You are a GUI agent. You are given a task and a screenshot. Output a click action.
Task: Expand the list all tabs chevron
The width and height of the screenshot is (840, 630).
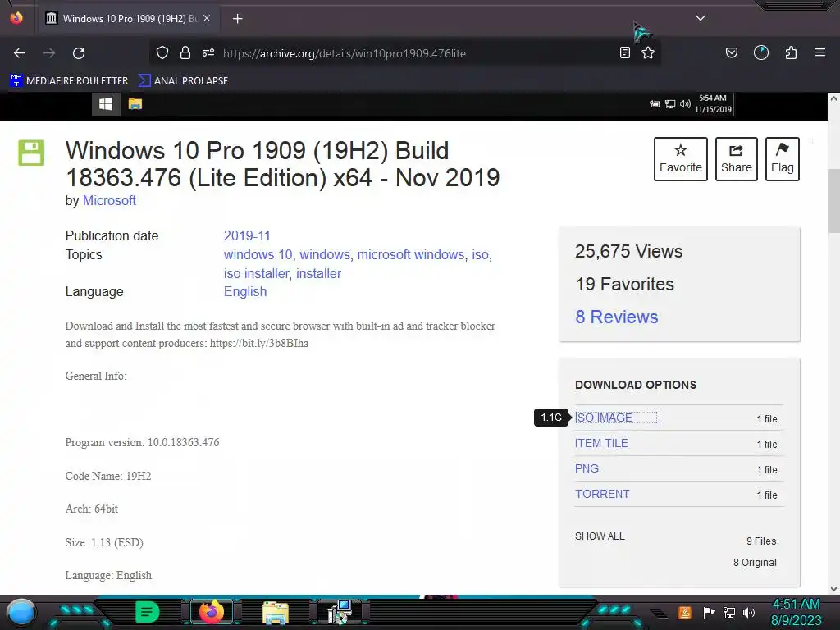pyautogui.click(x=701, y=18)
